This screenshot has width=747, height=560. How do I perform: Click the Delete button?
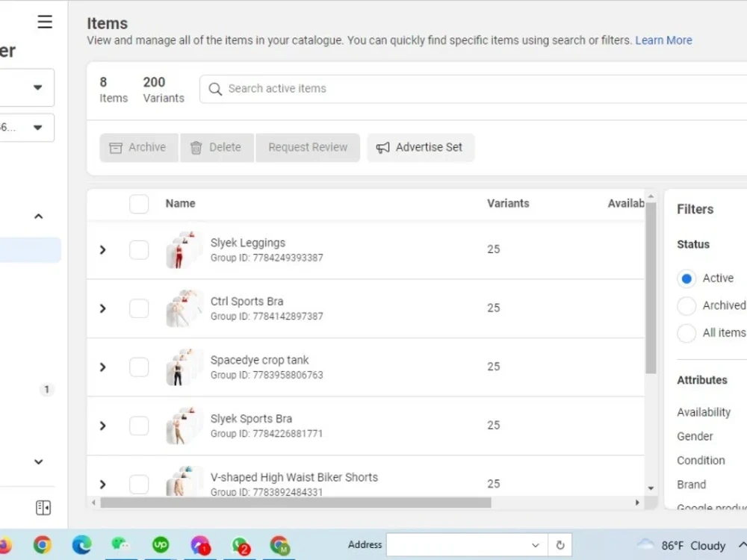click(x=217, y=148)
